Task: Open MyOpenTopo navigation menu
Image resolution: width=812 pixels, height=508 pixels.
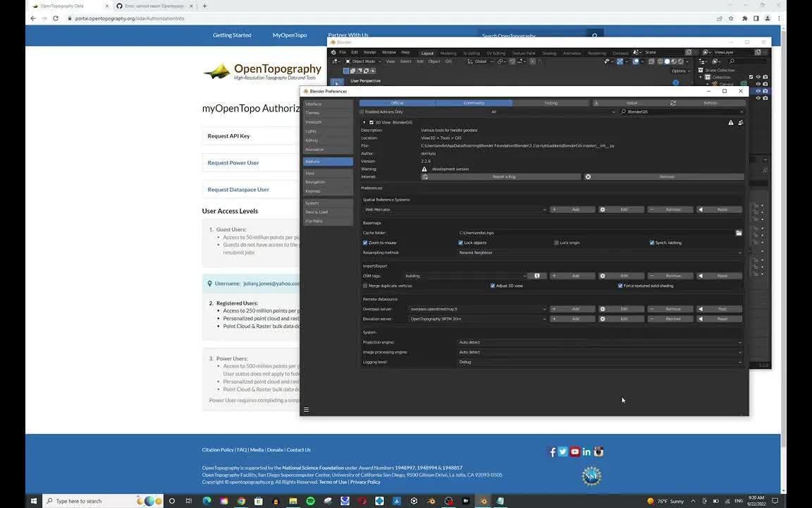Action: pyautogui.click(x=290, y=35)
